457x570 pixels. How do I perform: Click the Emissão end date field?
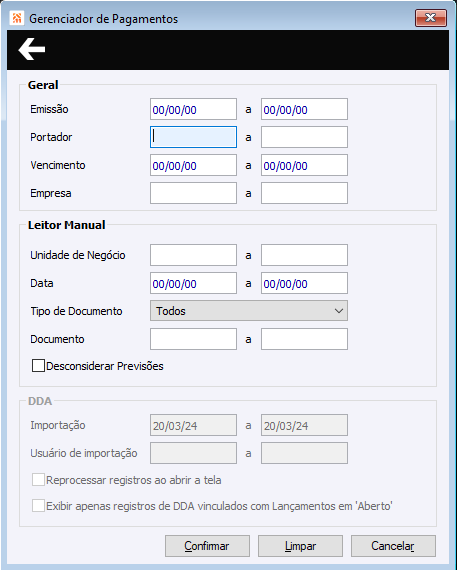304,109
